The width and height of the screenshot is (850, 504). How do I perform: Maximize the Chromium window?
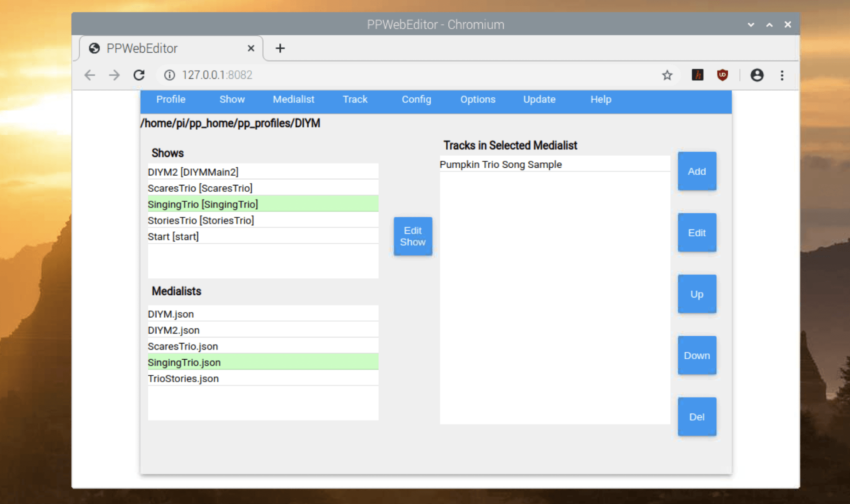(x=769, y=25)
